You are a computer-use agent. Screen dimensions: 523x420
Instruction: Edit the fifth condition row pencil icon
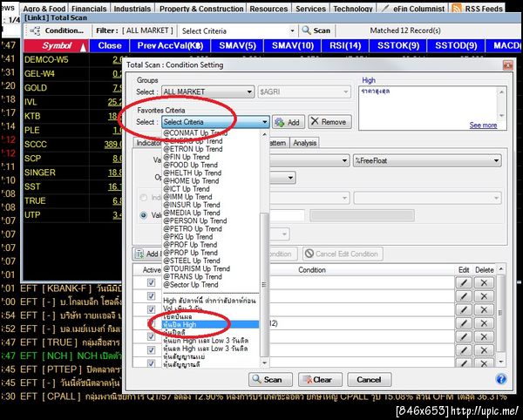click(464, 336)
